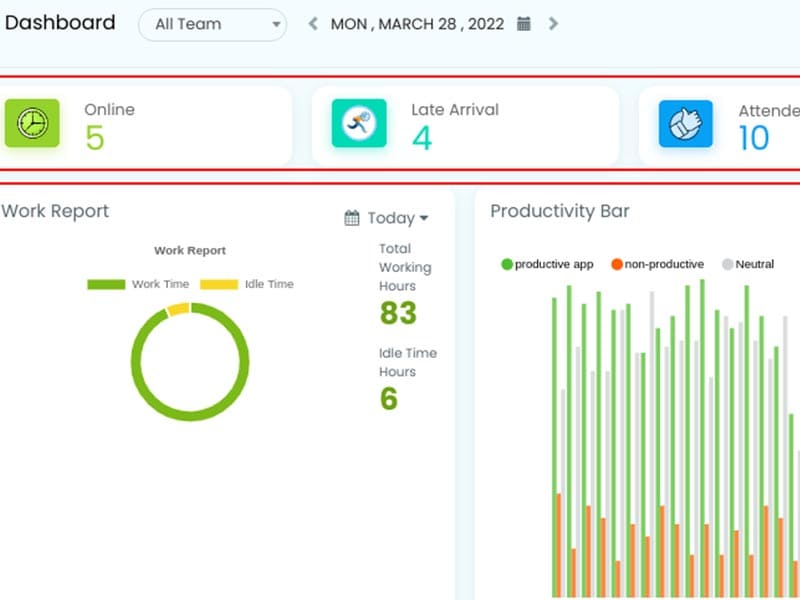800x600 pixels.
Task: Toggle Work Time legend in chart
Action: click(138, 284)
